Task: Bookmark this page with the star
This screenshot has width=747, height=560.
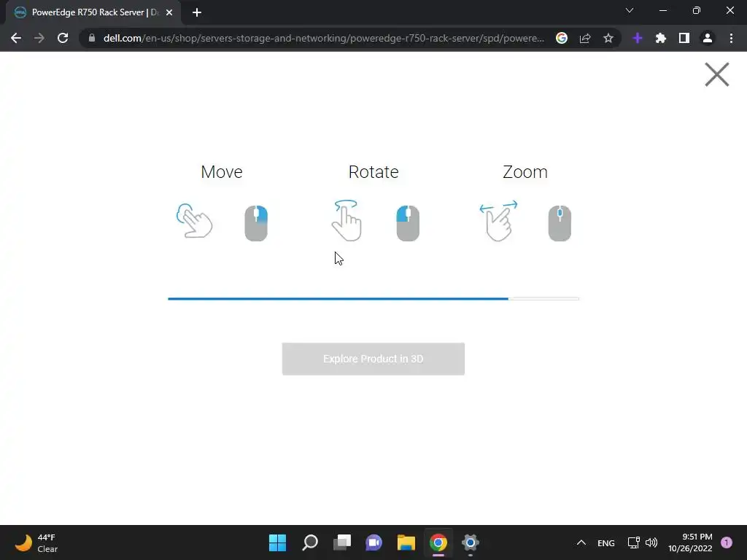Action: tap(608, 38)
